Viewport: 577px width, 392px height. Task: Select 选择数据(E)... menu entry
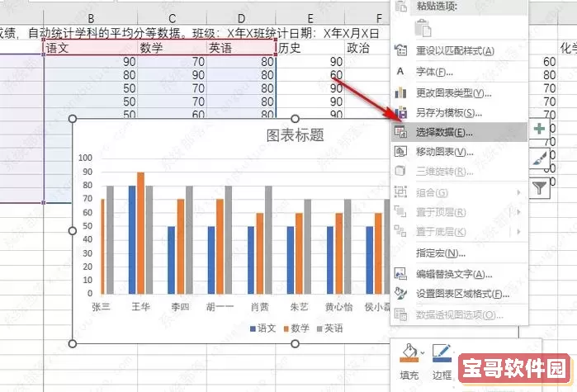pos(459,132)
